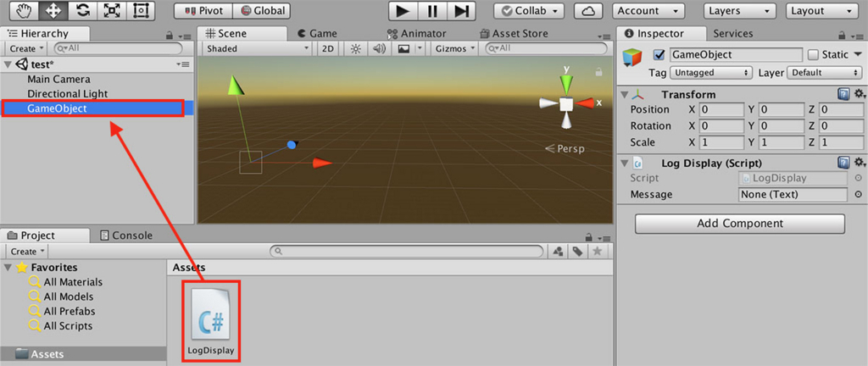Collapse Log Display script component
Screen dimensions: 868x366
pos(625,164)
